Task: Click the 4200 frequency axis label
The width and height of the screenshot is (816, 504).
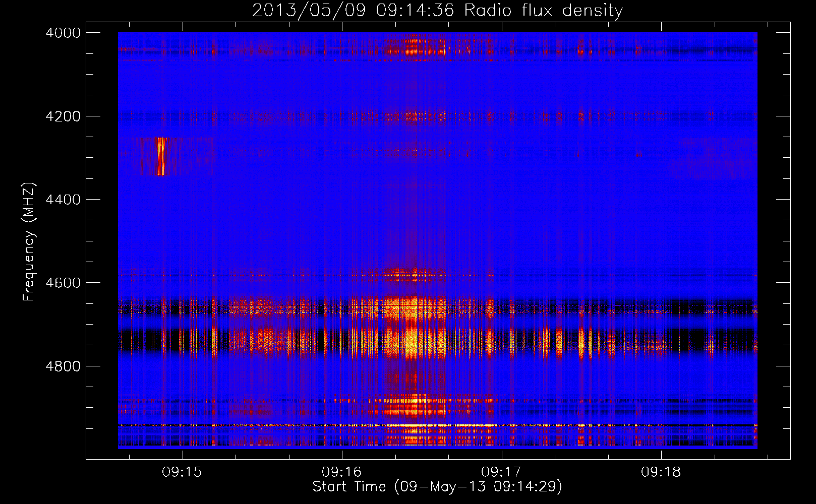Action: click(x=63, y=116)
